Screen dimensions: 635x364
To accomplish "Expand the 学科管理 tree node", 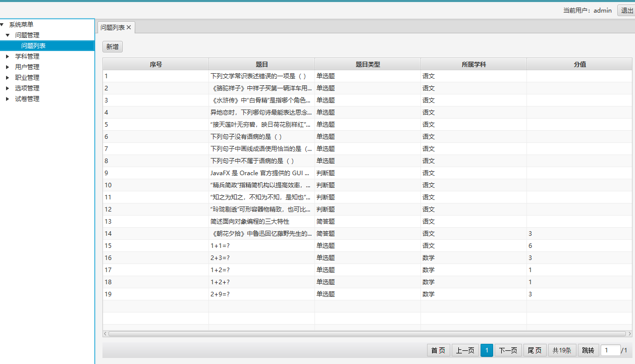I will [8, 57].
